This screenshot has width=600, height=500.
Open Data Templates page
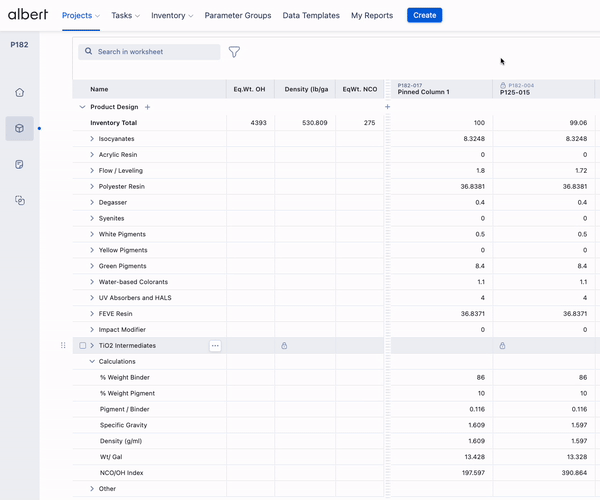(x=311, y=16)
